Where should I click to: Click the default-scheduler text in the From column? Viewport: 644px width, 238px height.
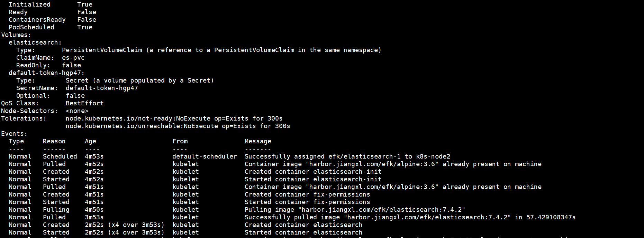205,156
